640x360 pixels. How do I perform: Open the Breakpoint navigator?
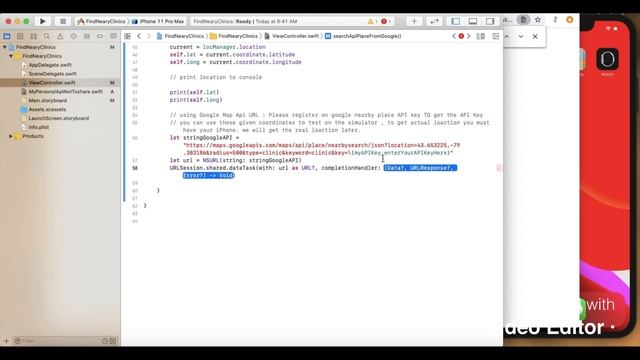(x=100, y=36)
